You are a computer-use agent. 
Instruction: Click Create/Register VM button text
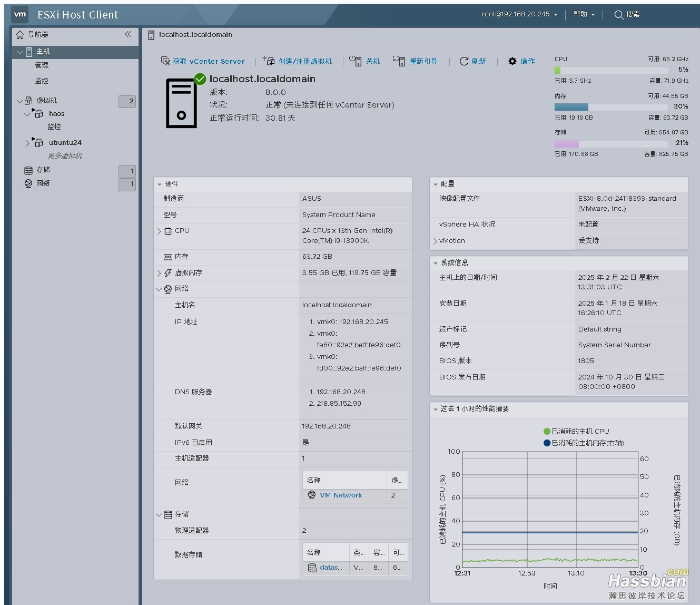click(x=305, y=61)
